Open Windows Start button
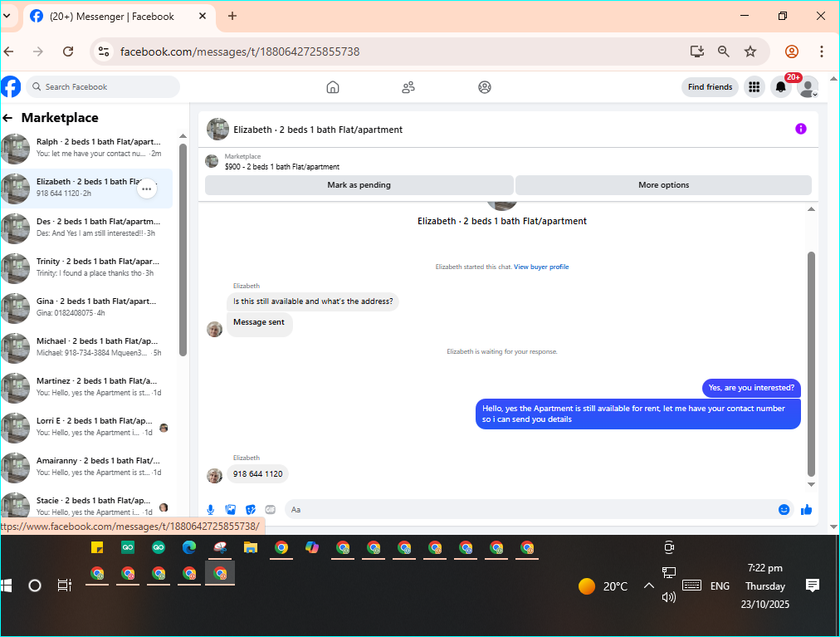Image resolution: width=840 pixels, height=637 pixels. pyautogui.click(x=7, y=586)
